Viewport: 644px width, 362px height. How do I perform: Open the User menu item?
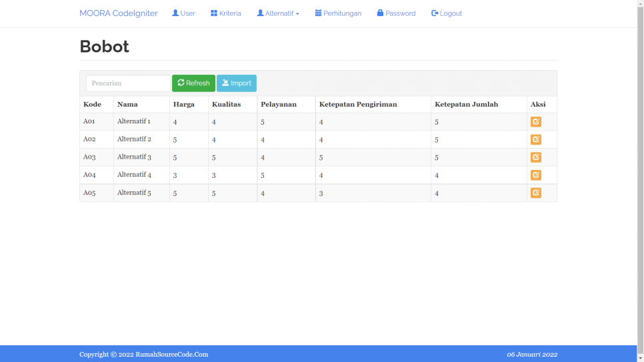point(183,13)
